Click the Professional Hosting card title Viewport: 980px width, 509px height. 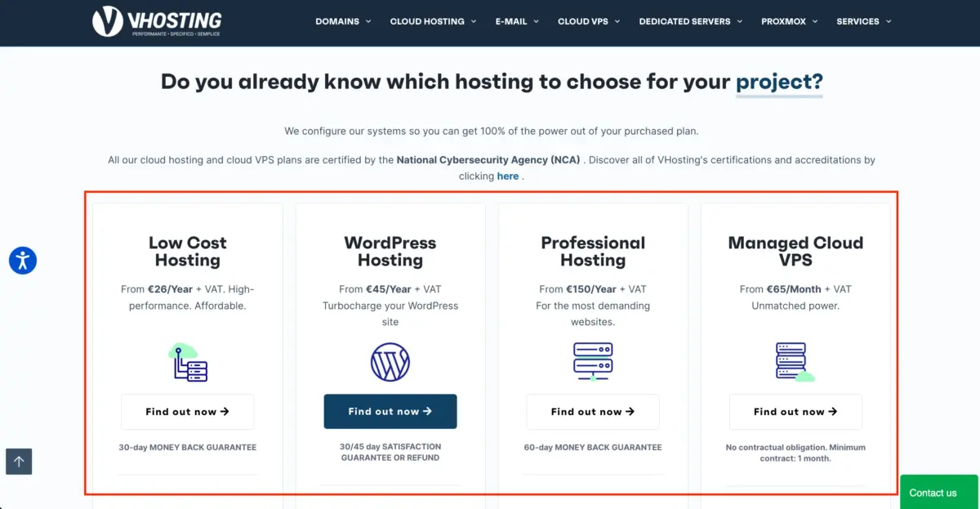click(x=593, y=252)
